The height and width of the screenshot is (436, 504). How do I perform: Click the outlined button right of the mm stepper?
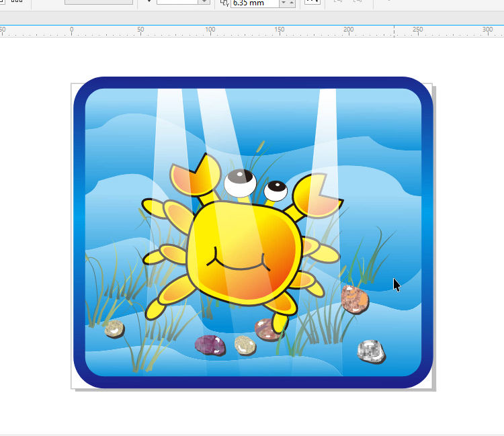(312, 3)
